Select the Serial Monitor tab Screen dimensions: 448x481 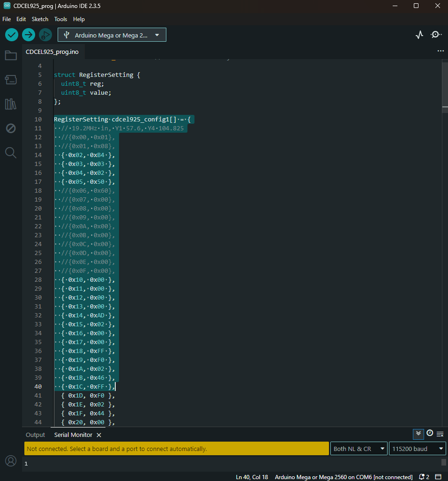[73, 435]
